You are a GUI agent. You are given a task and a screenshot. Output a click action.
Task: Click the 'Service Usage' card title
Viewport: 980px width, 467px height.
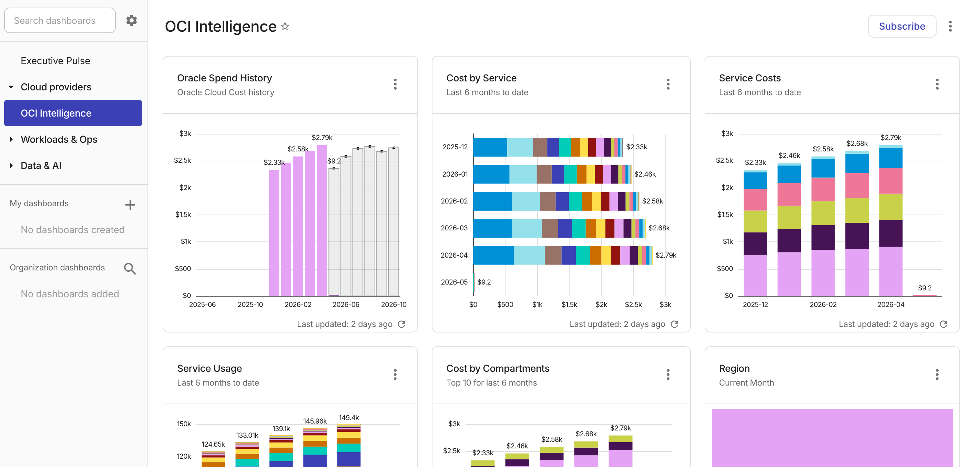tap(209, 369)
